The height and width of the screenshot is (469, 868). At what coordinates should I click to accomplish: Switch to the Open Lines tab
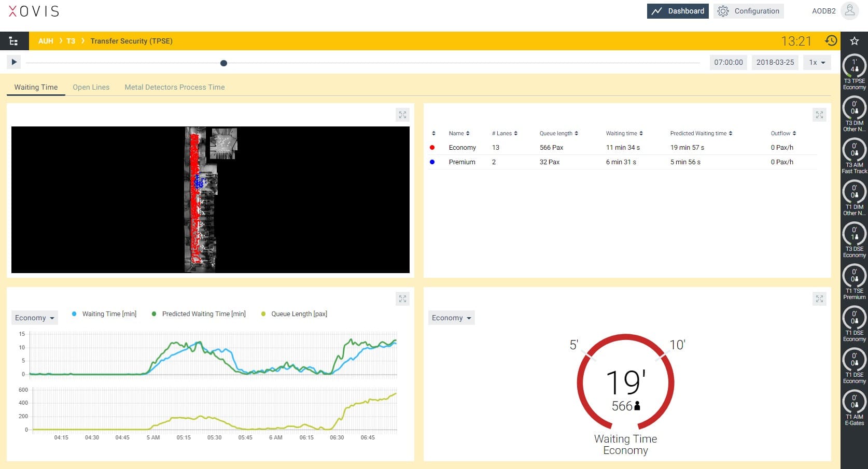[91, 88]
